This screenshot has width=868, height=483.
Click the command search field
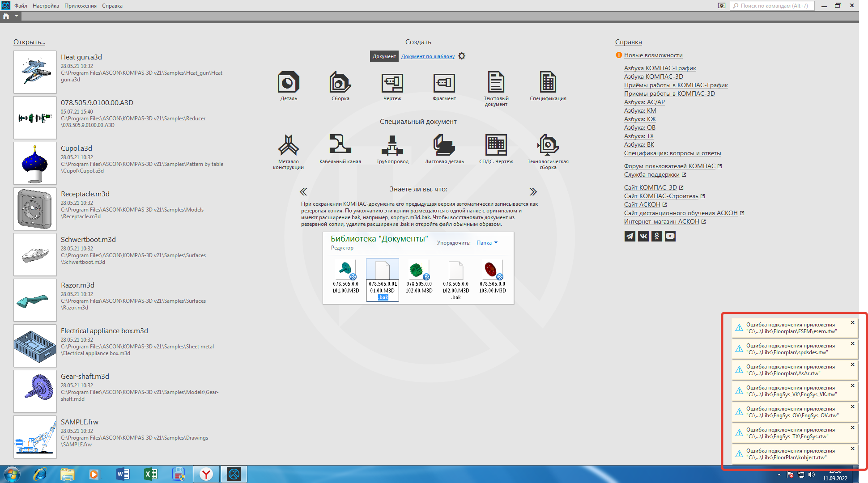(772, 6)
